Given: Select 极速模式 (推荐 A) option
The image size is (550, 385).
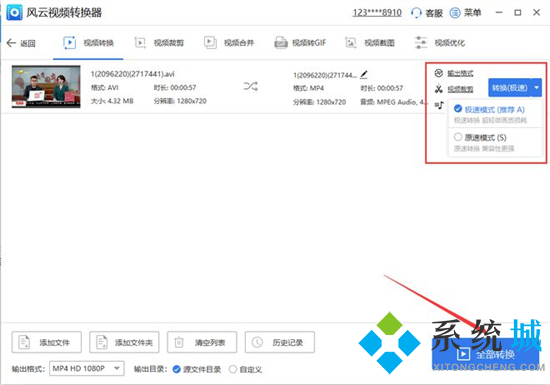Looking at the screenshot, I should point(495,114).
